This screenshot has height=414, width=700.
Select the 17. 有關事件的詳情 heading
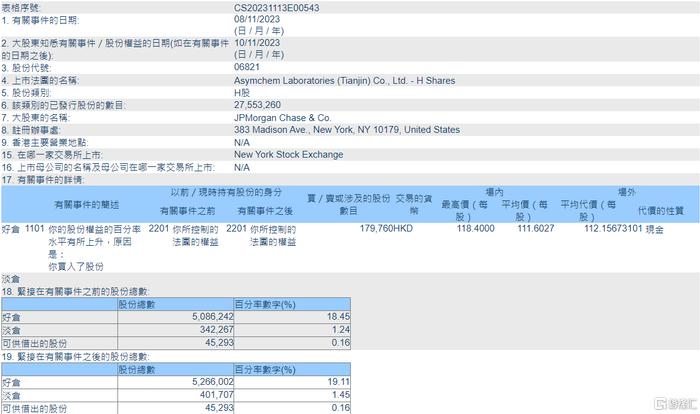[x=43, y=180]
